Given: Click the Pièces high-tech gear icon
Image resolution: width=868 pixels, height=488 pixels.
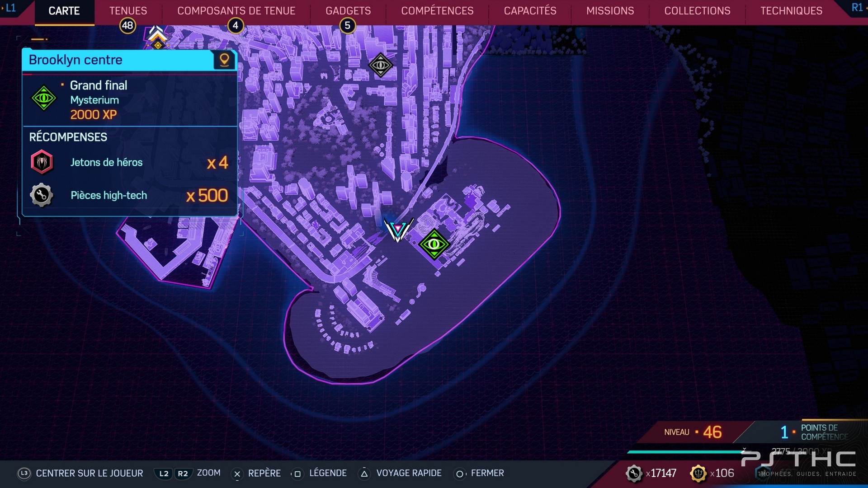Looking at the screenshot, I should (x=42, y=195).
